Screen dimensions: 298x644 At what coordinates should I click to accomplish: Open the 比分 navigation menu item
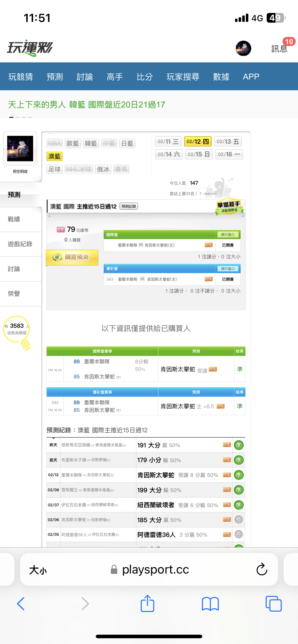pyautogui.click(x=145, y=77)
